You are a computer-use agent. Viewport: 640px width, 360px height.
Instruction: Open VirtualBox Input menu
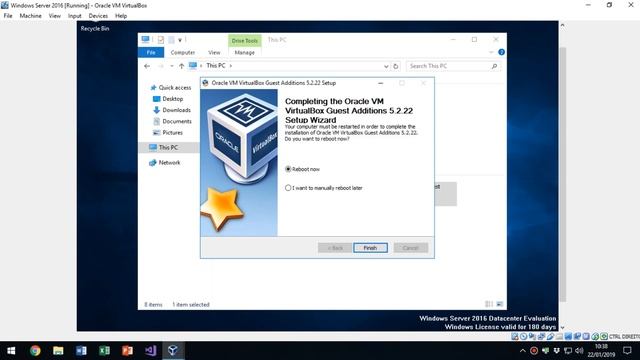75,16
